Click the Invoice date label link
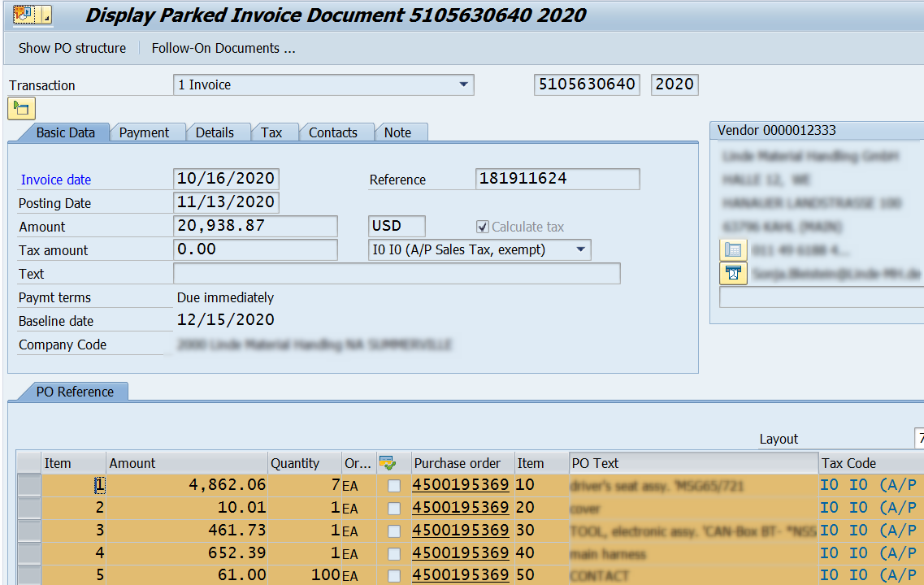The width and height of the screenshot is (924, 585). pos(56,180)
